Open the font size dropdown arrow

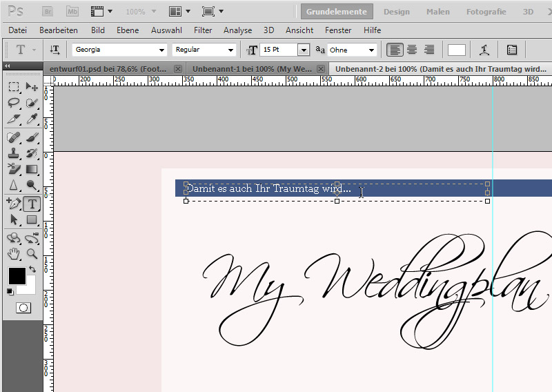point(303,50)
